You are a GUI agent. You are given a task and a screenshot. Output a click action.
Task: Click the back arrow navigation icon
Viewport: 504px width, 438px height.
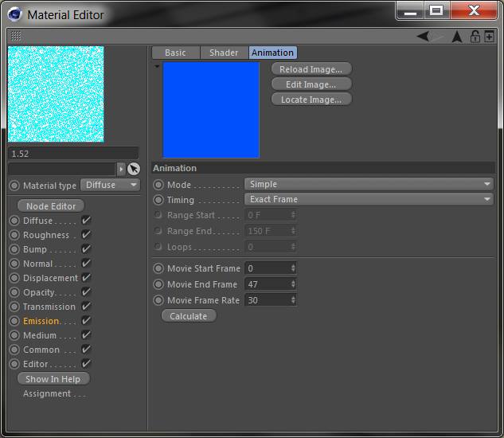click(x=424, y=37)
